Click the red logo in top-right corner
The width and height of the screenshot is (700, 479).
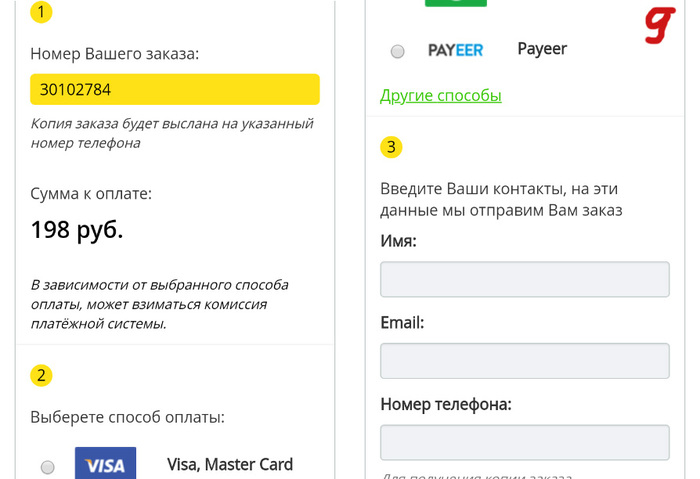click(658, 28)
